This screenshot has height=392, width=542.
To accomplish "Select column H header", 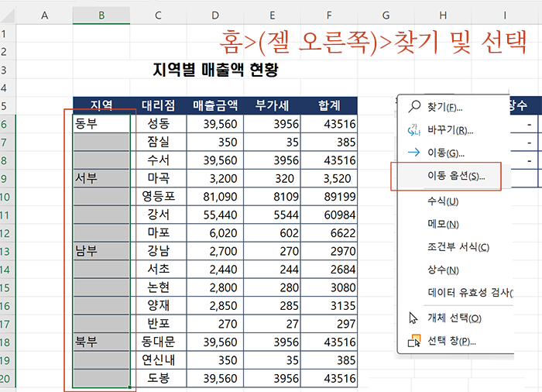I will [x=443, y=15].
